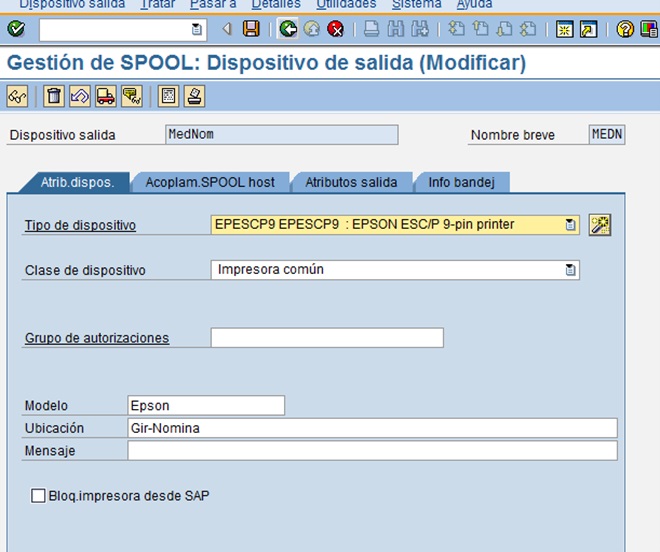Open the device type wizard wand icon
The height and width of the screenshot is (552, 660).
[x=600, y=225]
